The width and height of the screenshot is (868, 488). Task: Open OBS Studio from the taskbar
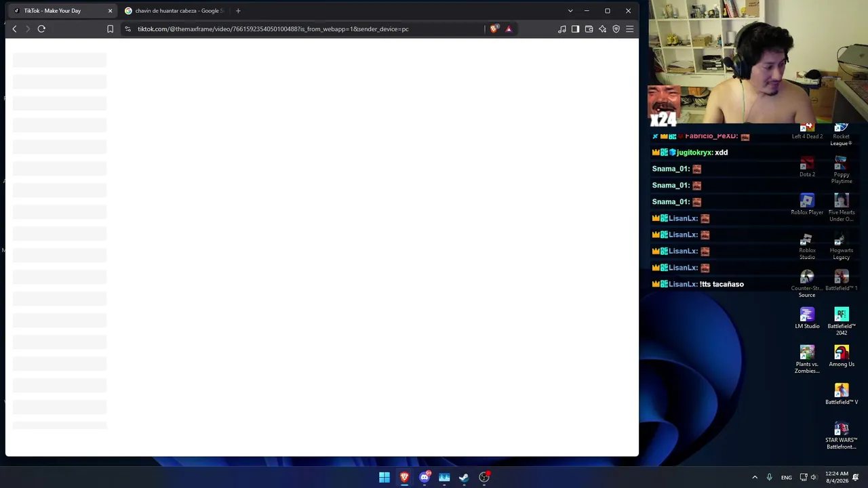(x=484, y=477)
